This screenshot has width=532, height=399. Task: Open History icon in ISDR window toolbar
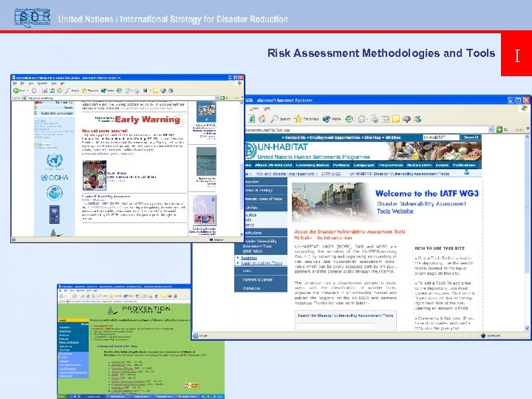coord(119,91)
